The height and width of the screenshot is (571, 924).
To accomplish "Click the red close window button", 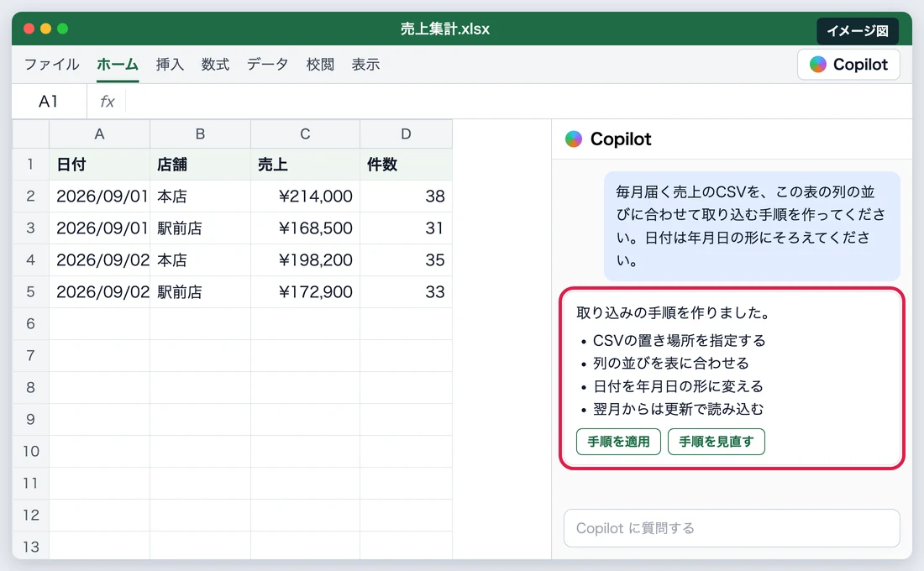I will click(29, 29).
